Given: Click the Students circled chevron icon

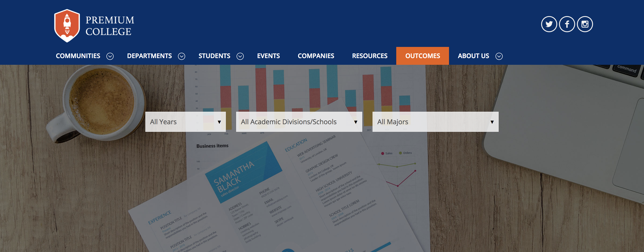Looking at the screenshot, I should point(240,56).
